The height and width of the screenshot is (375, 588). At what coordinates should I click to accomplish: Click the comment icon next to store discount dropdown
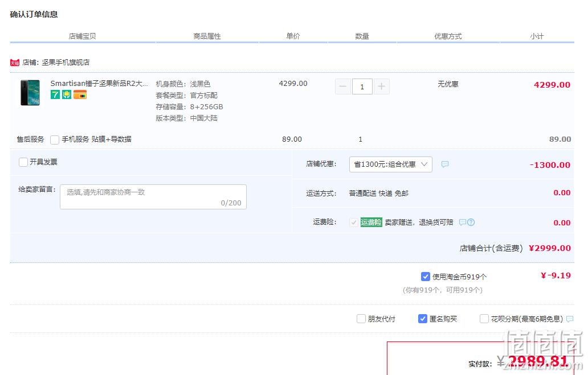[x=445, y=164]
